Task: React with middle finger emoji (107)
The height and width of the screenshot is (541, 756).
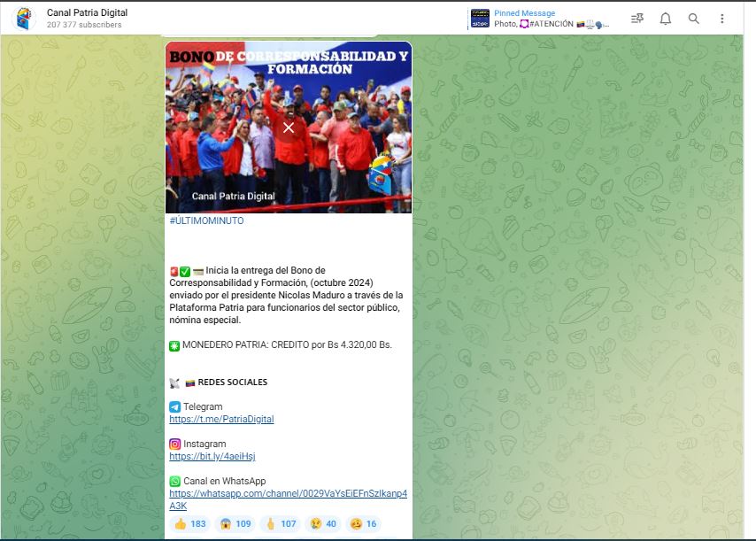Action: [281, 523]
